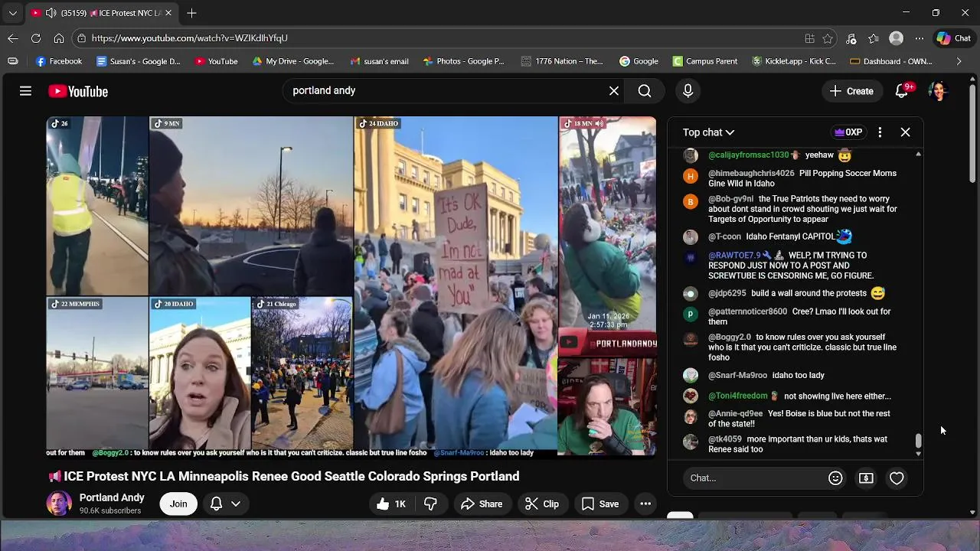Open the YouTube guide hamburger menu

25,91
